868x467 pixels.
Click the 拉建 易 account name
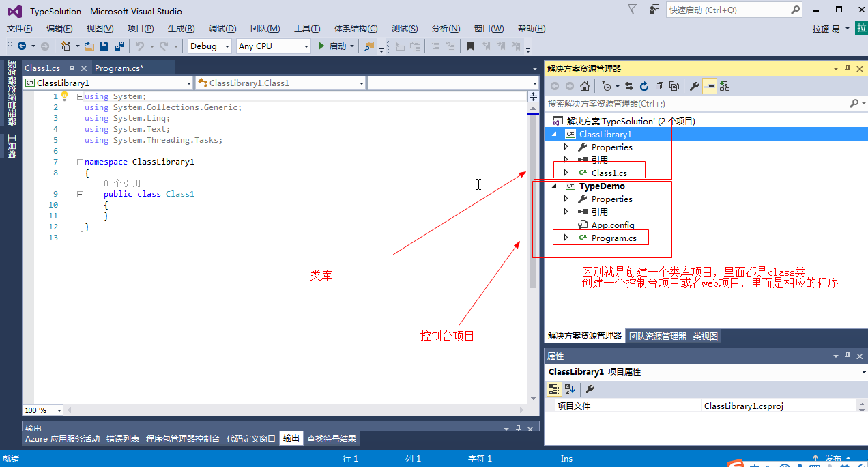[826, 29]
